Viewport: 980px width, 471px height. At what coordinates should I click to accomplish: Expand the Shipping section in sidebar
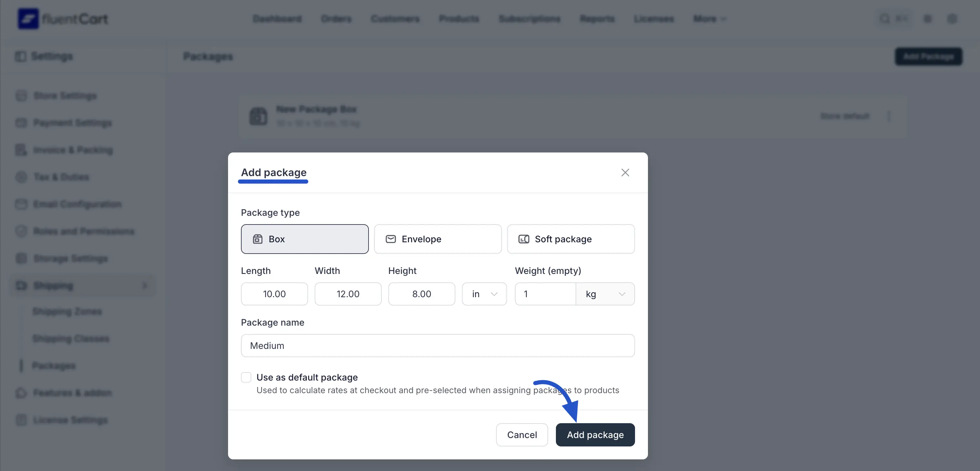83,285
